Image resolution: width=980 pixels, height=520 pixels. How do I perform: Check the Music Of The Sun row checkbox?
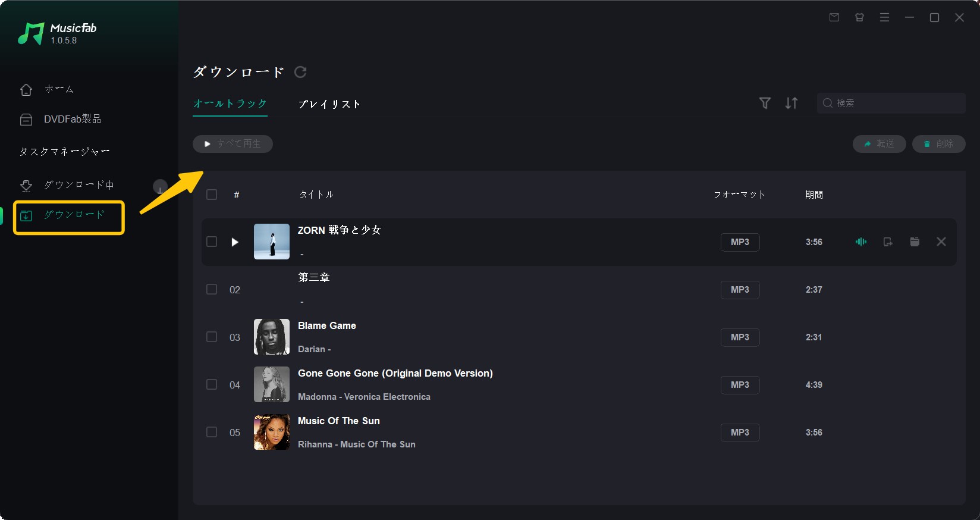click(212, 432)
